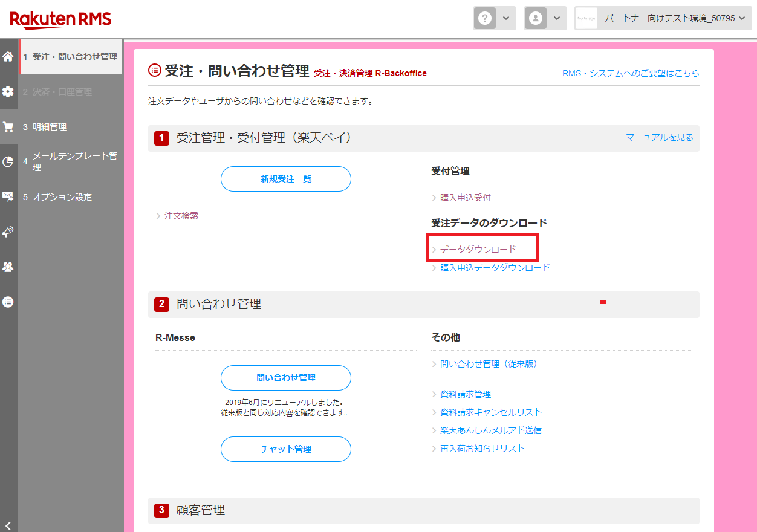Open the 購入申込受付 link
Viewport: 757px width, 532px height.
pos(466,198)
